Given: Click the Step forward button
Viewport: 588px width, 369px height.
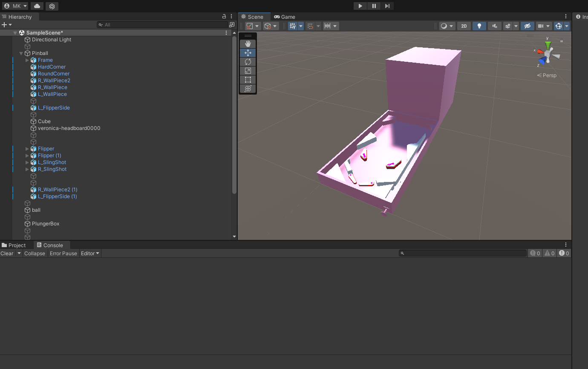Looking at the screenshot, I should 387,6.
